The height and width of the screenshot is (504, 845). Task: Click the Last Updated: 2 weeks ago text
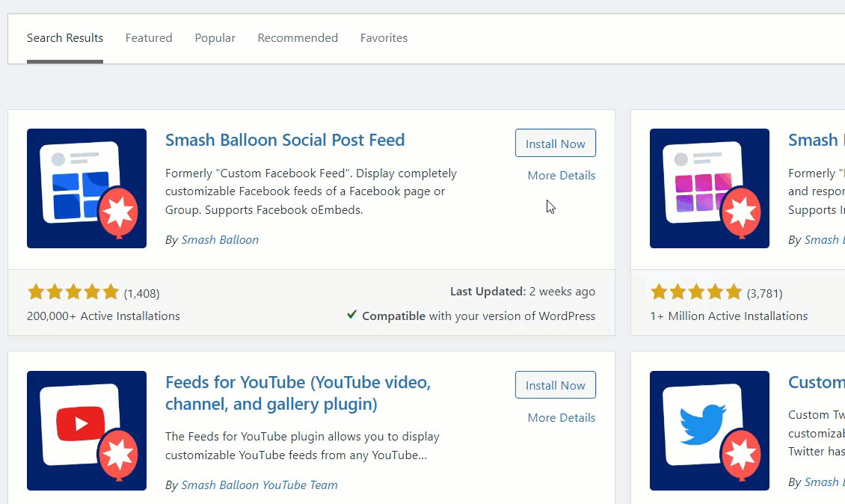[x=523, y=292]
